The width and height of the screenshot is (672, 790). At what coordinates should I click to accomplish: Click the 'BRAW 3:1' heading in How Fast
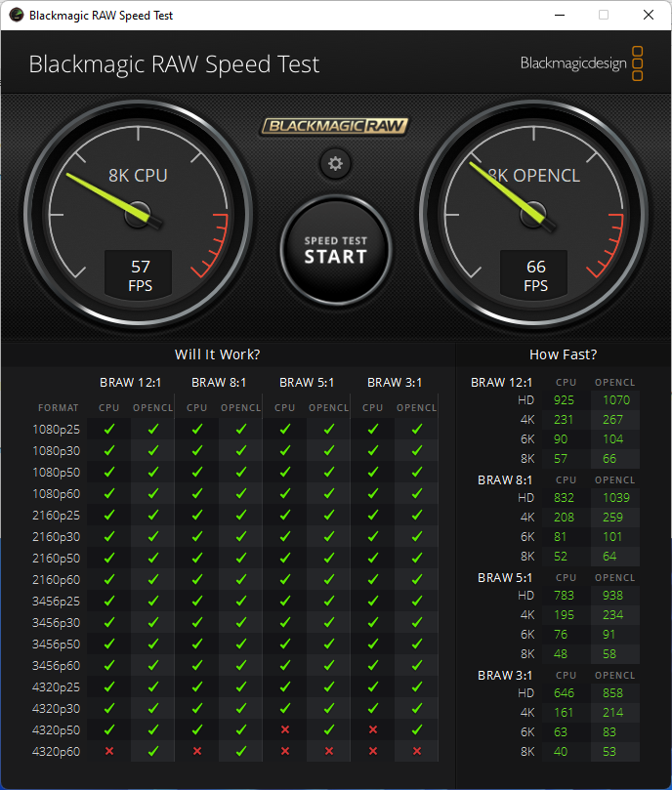tap(505, 676)
